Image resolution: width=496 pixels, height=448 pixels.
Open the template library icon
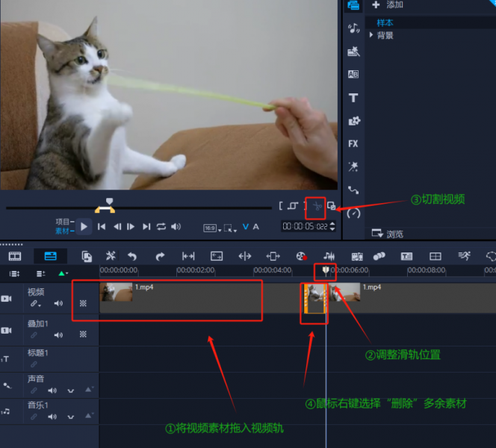(x=353, y=52)
